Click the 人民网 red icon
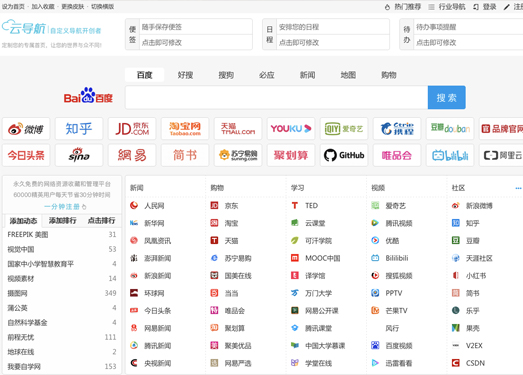The image size is (523, 375). [x=134, y=206]
